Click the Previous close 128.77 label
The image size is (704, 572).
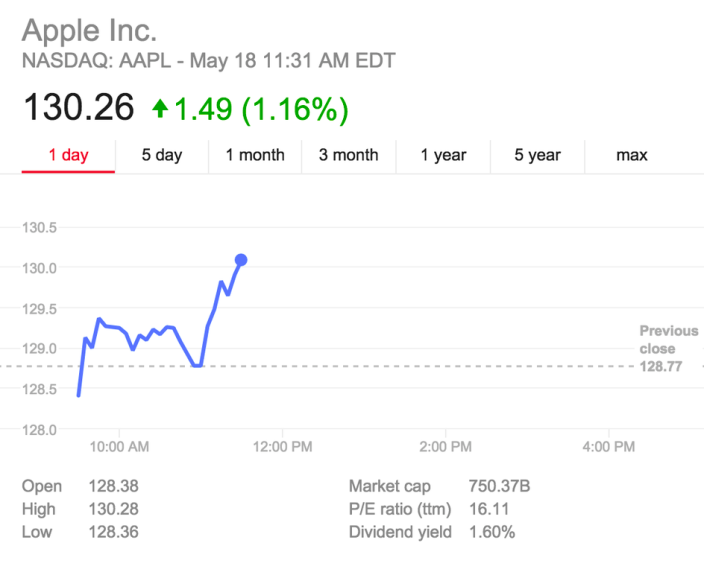tap(668, 349)
